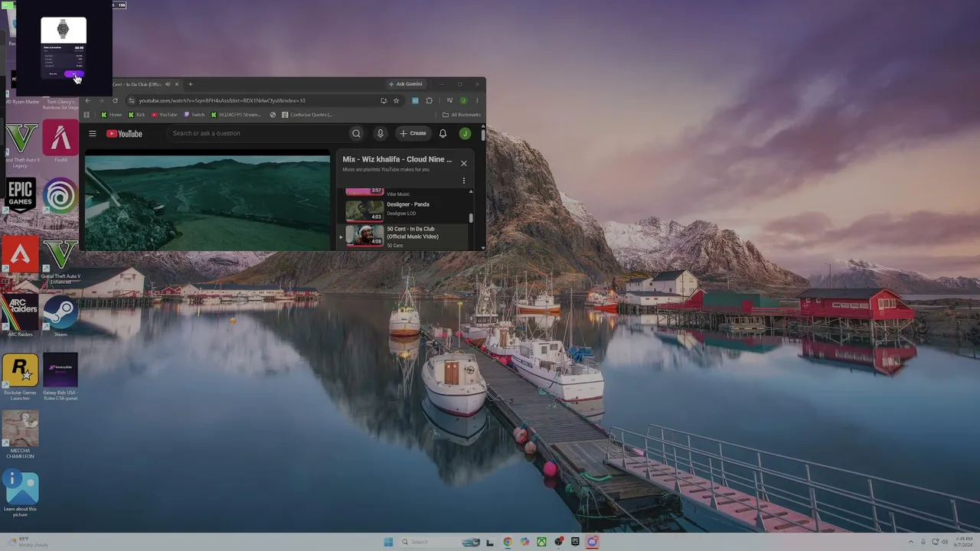Open the YouTube account avatar menu

465,133
